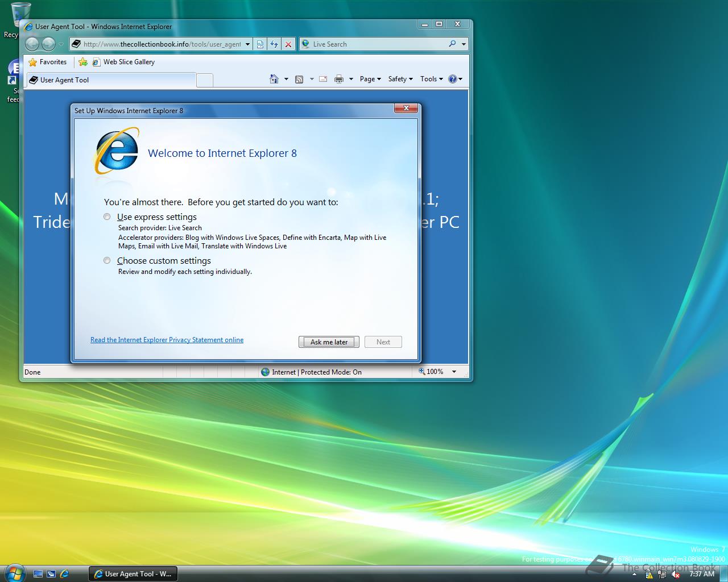Image resolution: width=728 pixels, height=582 pixels.
Task: Click the 7:37 AM clock
Action: [x=701, y=574]
